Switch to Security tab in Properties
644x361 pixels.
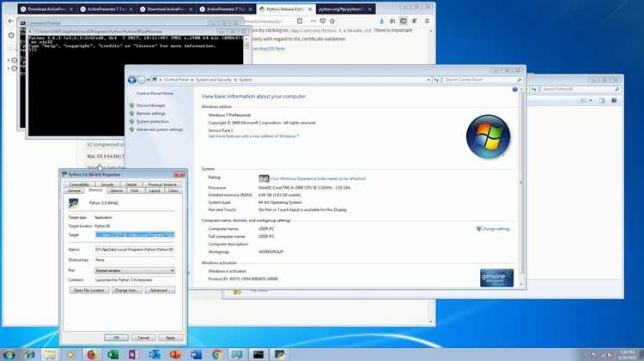(107, 184)
